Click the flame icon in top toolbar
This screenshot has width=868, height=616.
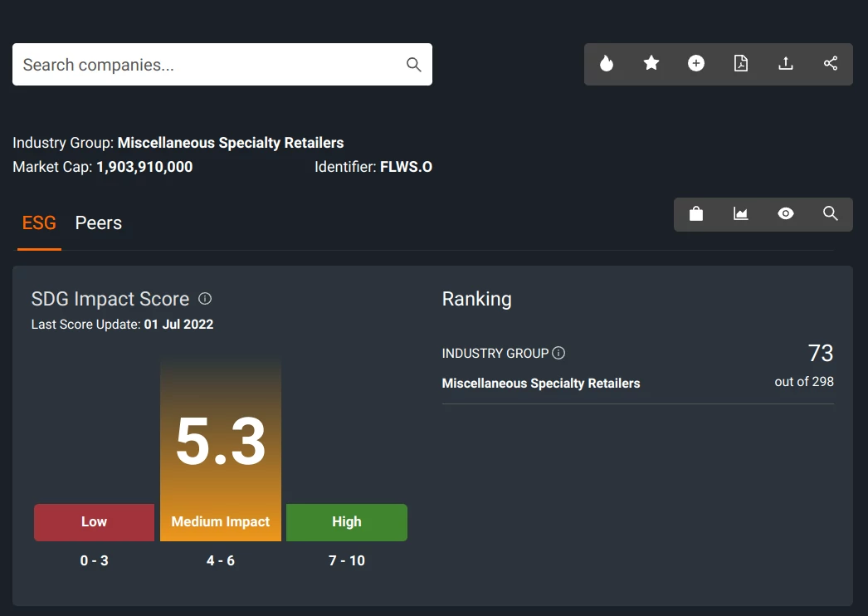click(607, 64)
